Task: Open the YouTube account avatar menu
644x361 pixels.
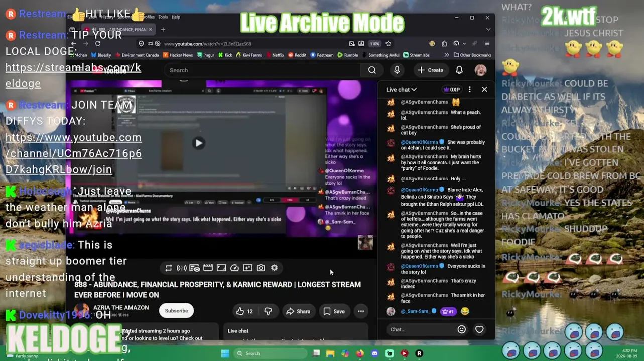Action: click(x=480, y=70)
